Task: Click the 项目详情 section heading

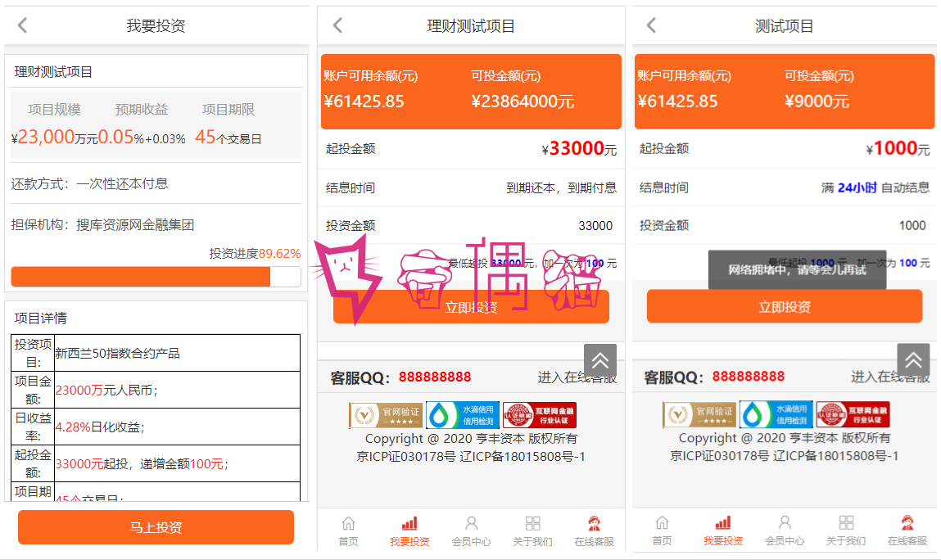Action: click(40, 318)
